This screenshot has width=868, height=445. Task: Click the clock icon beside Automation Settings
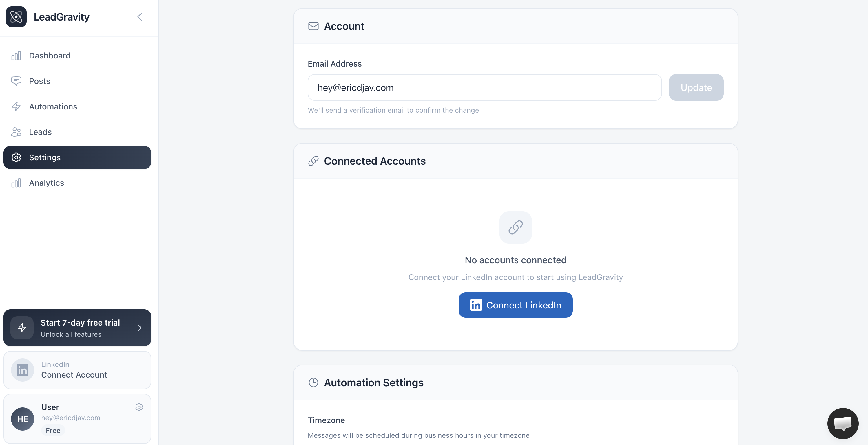313,383
